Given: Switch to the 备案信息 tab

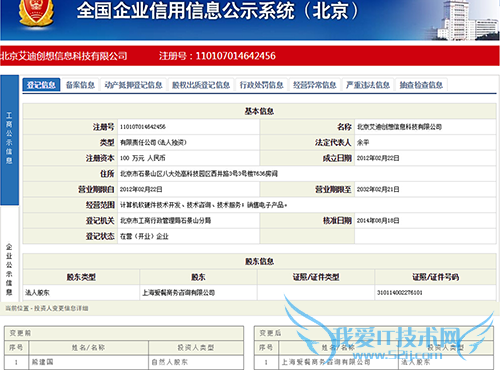Looking at the screenshot, I should pyautogui.click(x=80, y=85).
